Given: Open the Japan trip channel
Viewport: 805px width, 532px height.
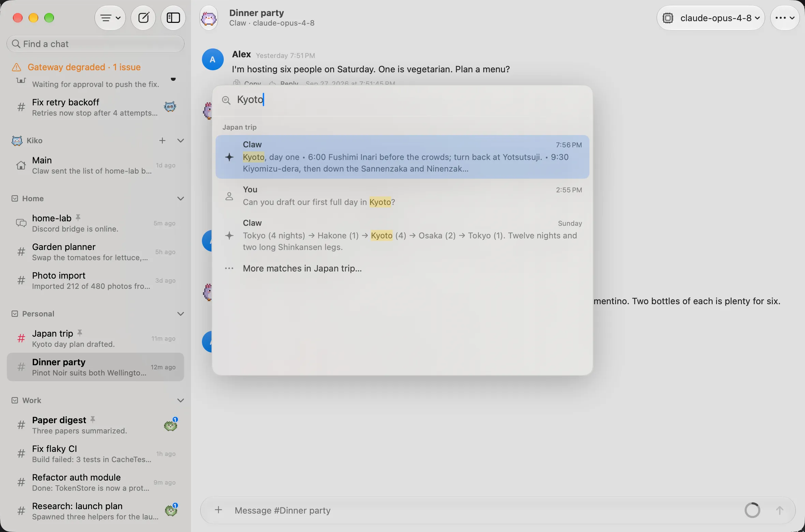Looking at the screenshot, I should pyautogui.click(x=96, y=339).
